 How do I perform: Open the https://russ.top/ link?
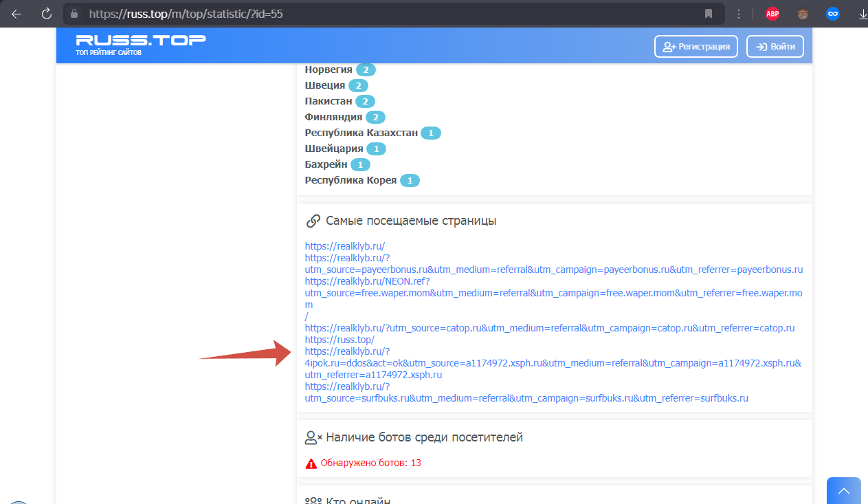point(340,340)
